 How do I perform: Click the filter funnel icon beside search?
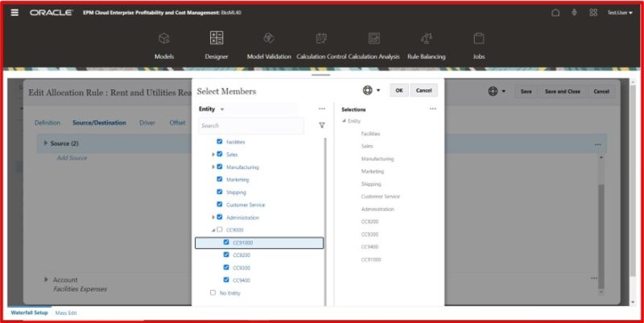click(322, 126)
